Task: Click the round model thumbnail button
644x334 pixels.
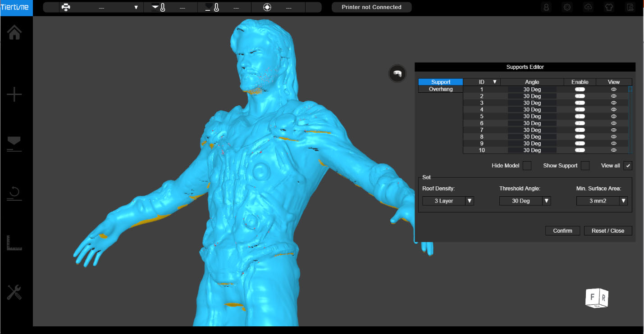Action: pyautogui.click(x=397, y=73)
